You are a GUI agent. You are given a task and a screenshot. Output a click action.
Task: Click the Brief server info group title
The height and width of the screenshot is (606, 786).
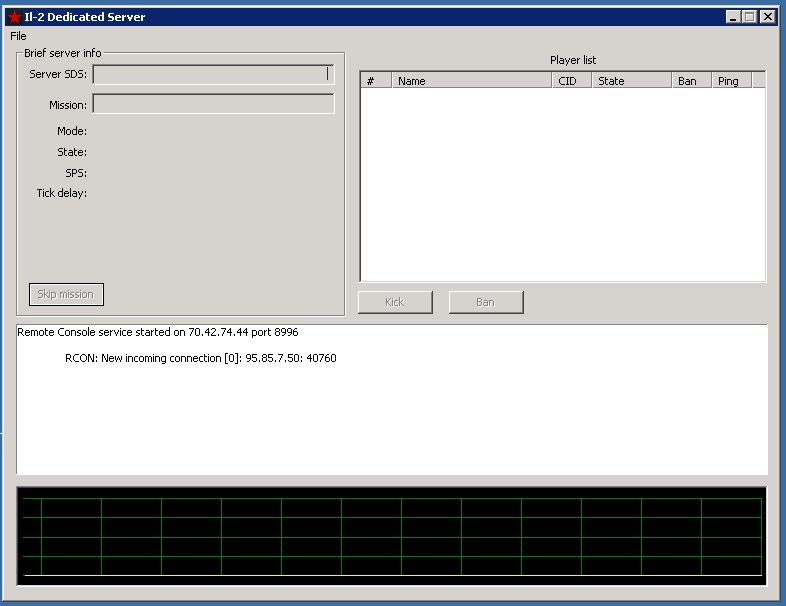click(x=63, y=53)
